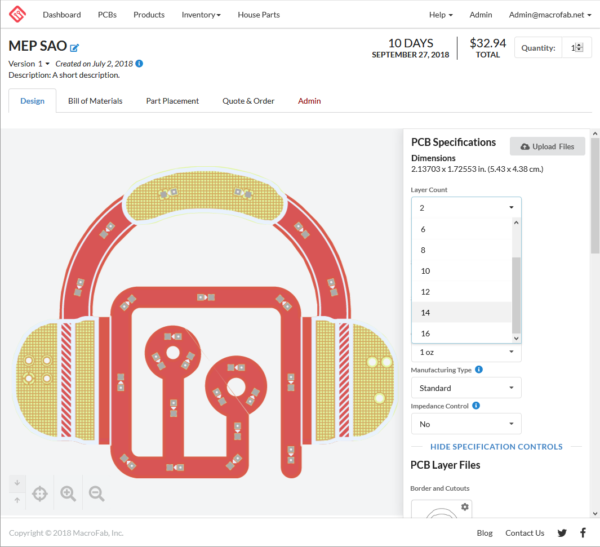The width and height of the screenshot is (600, 547).
Task: Edit project name with pencil icon
Action: pyautogui.click(x=74, y=47)
